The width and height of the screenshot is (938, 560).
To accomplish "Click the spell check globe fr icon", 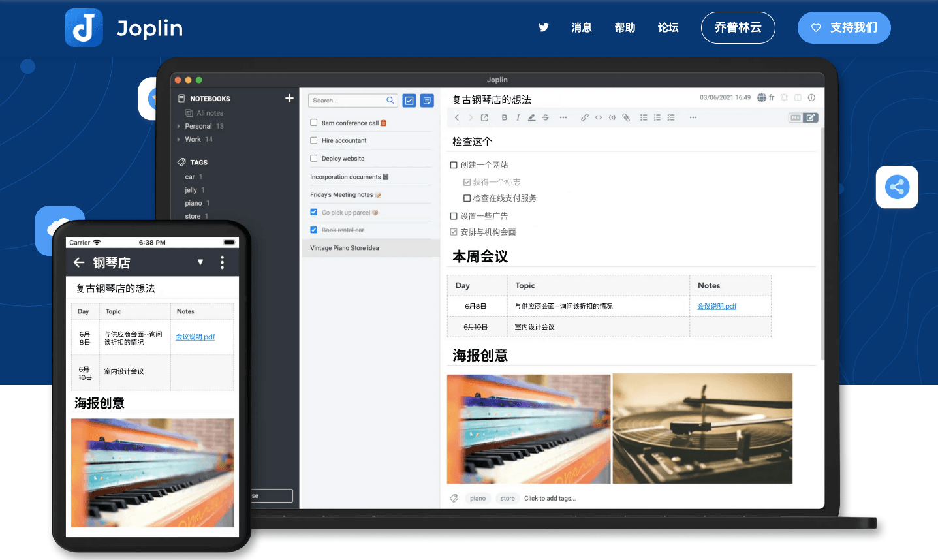I will tap(766, 97).
